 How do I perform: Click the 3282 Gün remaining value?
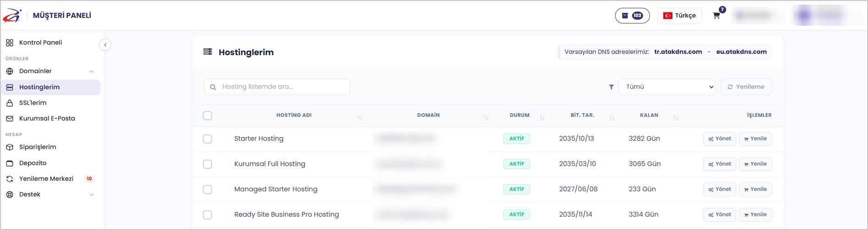coord(644,139)
